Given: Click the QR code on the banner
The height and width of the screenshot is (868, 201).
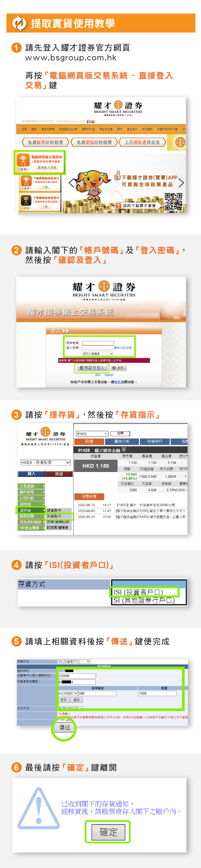Looking at the screenshot, I should pos(173,202).
